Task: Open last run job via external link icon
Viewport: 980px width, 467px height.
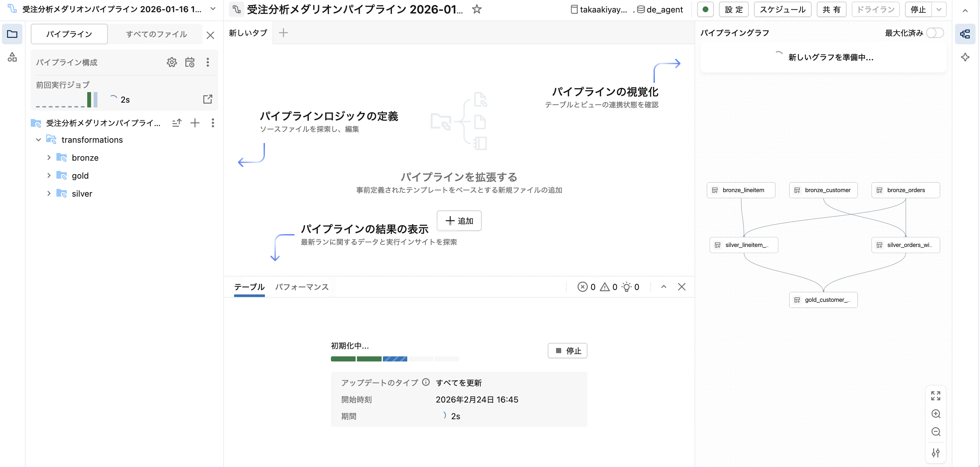Action: tap(208, 99)
